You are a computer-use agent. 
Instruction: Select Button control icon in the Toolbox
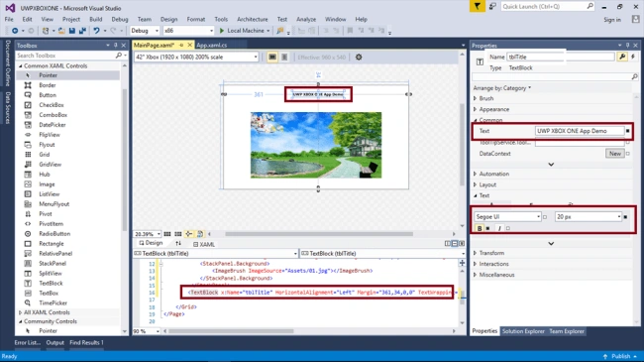(28, 95)
